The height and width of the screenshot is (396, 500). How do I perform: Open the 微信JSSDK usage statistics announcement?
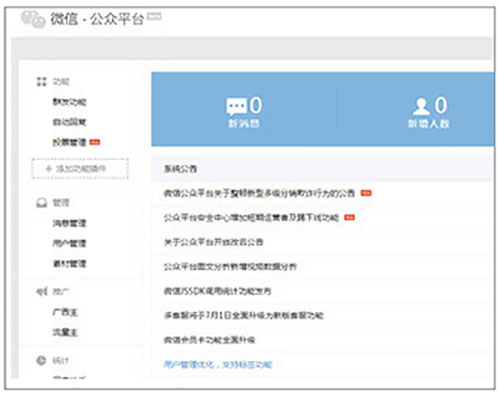tap(217, 291)
